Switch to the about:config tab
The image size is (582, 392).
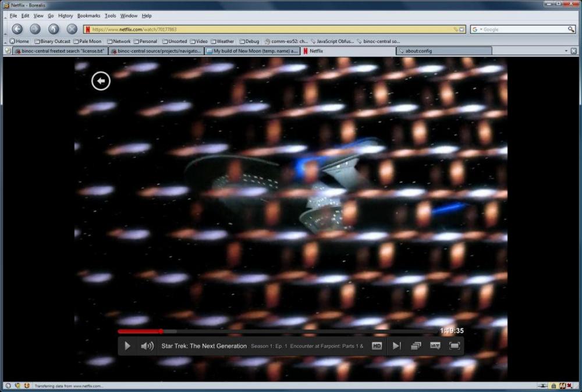coord(442,51)
